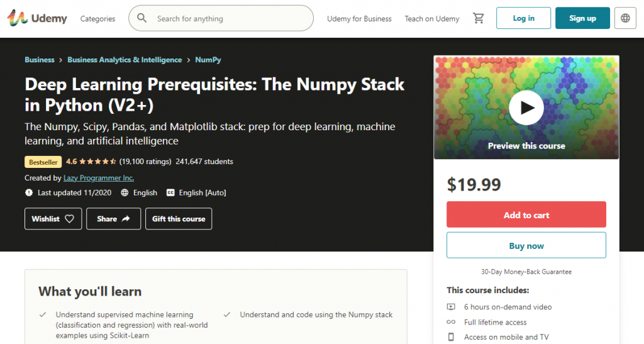Open the Categories menu
Screen dimensions: 644x344
(97, 19)
